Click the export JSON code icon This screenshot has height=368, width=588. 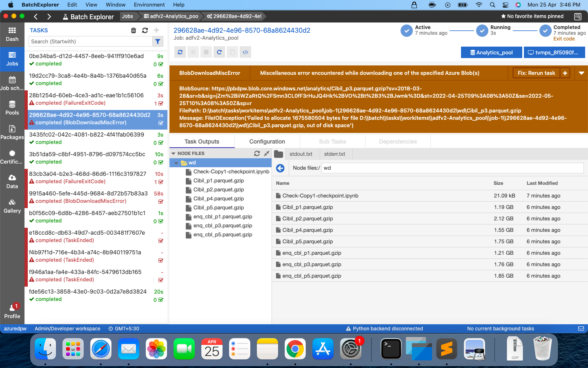tap(245, 52)
